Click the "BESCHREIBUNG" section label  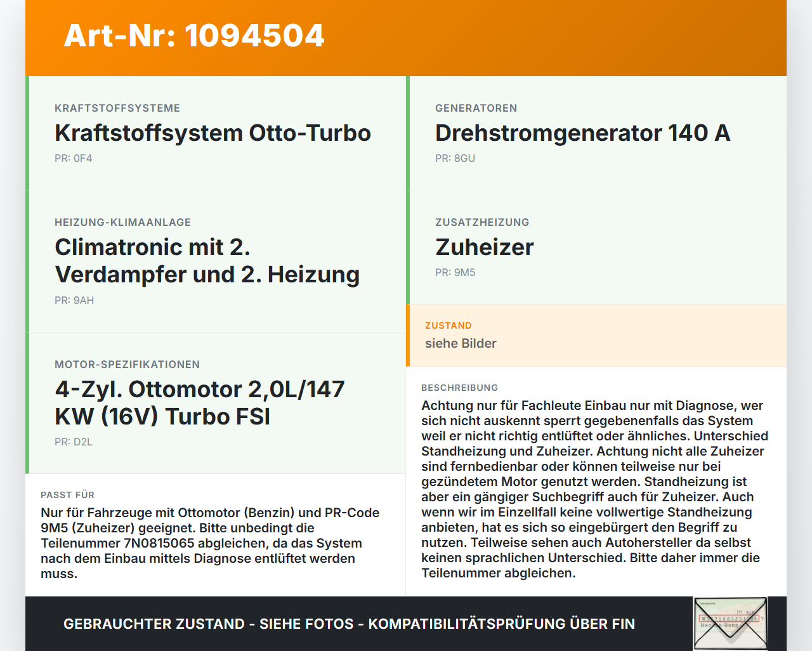click(x=460, y=388)
